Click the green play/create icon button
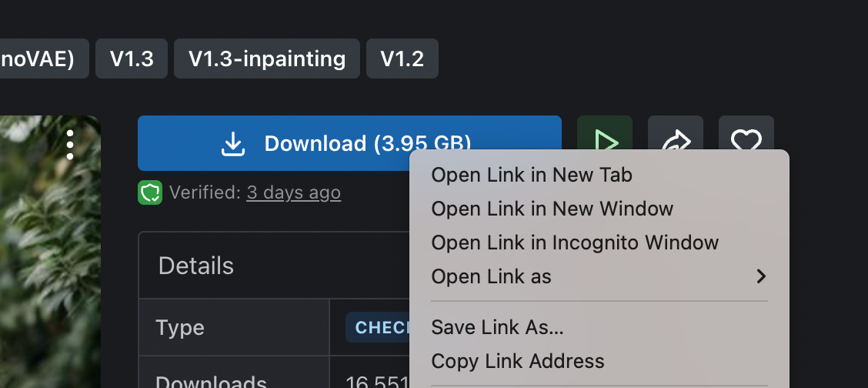The width and height of the screenshot is (868, 388). (x=605, y=133)
